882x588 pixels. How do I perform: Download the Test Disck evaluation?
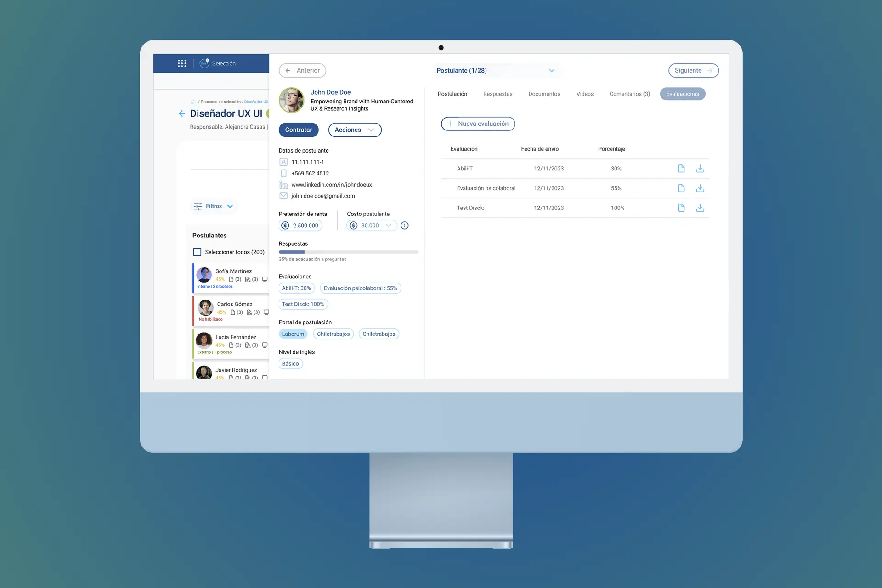[700, 208]
